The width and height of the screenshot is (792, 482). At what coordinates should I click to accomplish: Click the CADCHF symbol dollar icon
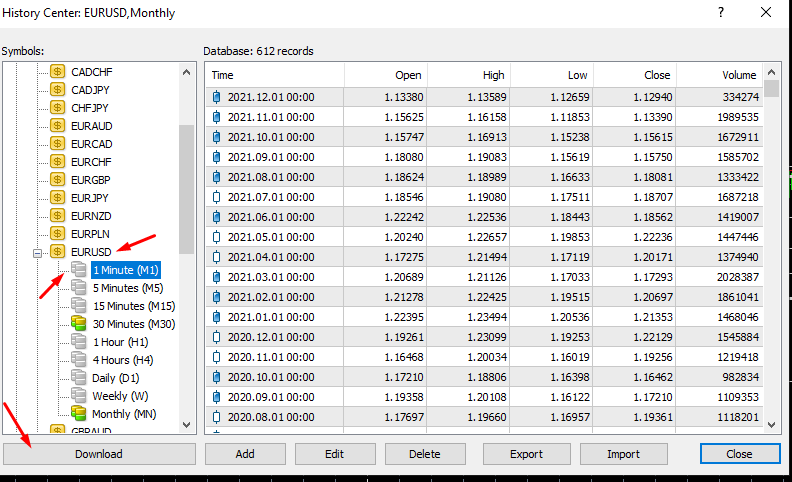pyautogui.click(x=58, y=71)
